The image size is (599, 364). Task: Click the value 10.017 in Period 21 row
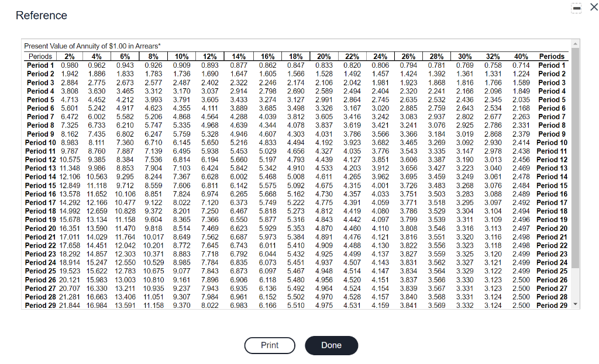point(153,237)
